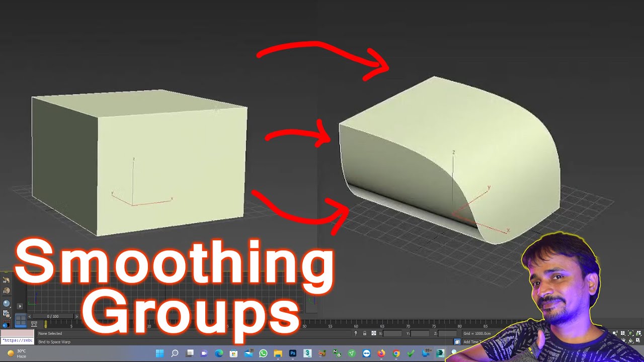Open the taskbar Search
Screen dimensions: 644x362
click(x=175, y=353)
